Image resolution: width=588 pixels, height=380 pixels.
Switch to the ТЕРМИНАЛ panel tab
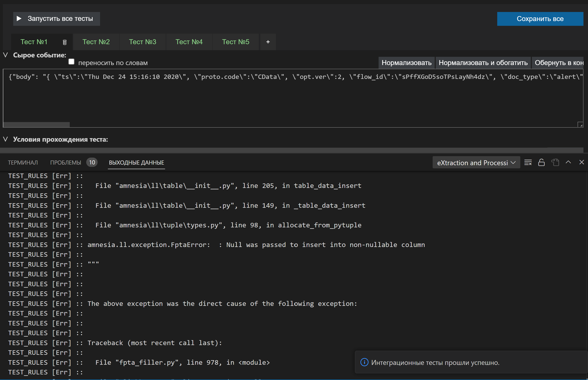point(23,163)
